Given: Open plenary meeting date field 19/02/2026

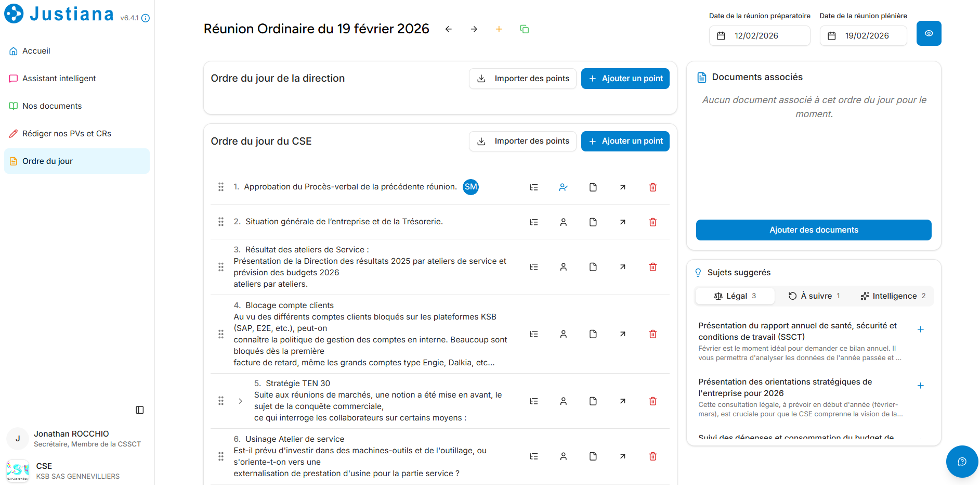Looking at the screenshot, I should tap(864, 36).
